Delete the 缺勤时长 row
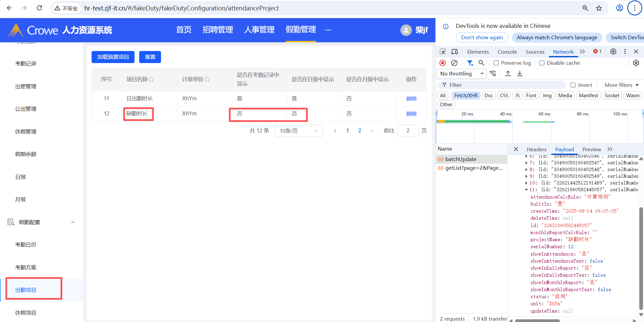This screenshot has width=644, height=322. pos(411,114)
